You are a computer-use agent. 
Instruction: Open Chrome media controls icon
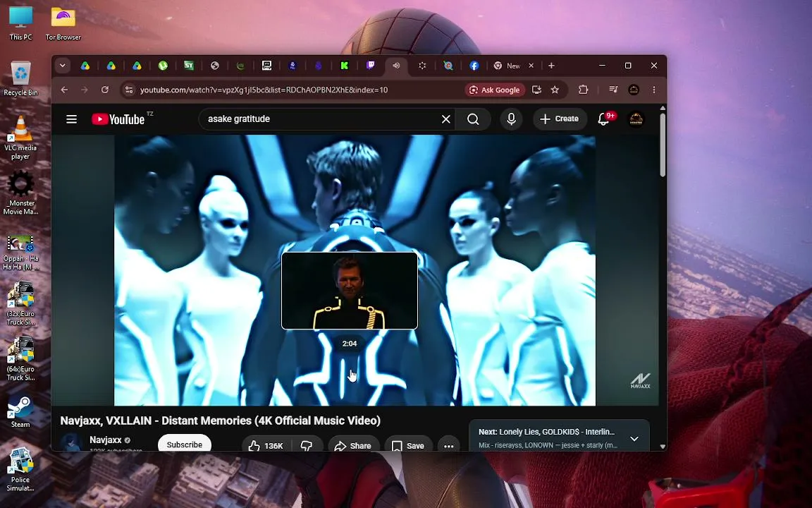[613, 90]
